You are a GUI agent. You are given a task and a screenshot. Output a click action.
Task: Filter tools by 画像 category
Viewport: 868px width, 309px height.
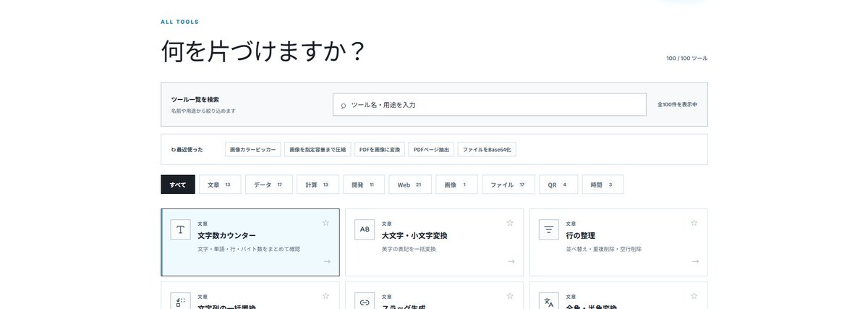[456, 185]
